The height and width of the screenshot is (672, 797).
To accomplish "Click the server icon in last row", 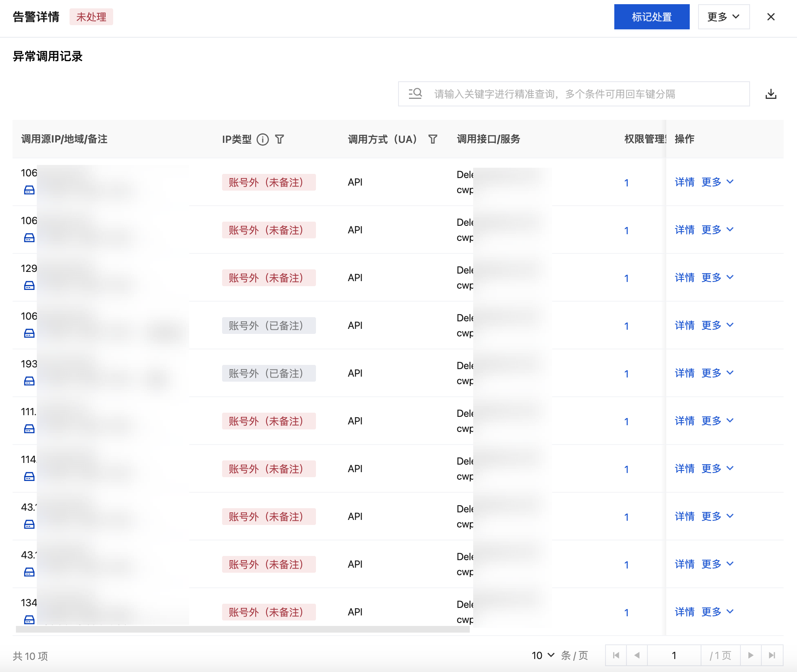I will [29, 619].
